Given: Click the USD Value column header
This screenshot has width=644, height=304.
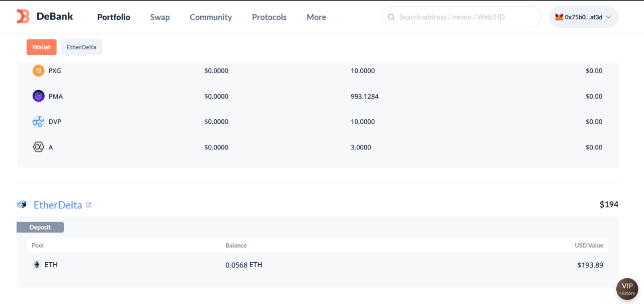Looking at the screenshot, I should click(589, 246).
